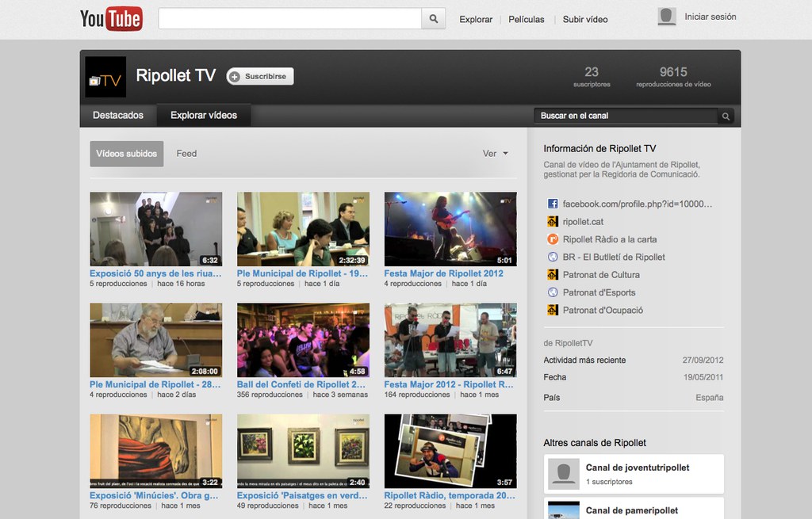The image size is (812, 519).
Task: Focus the Buscar en el canal field
Action: [625, 116]
